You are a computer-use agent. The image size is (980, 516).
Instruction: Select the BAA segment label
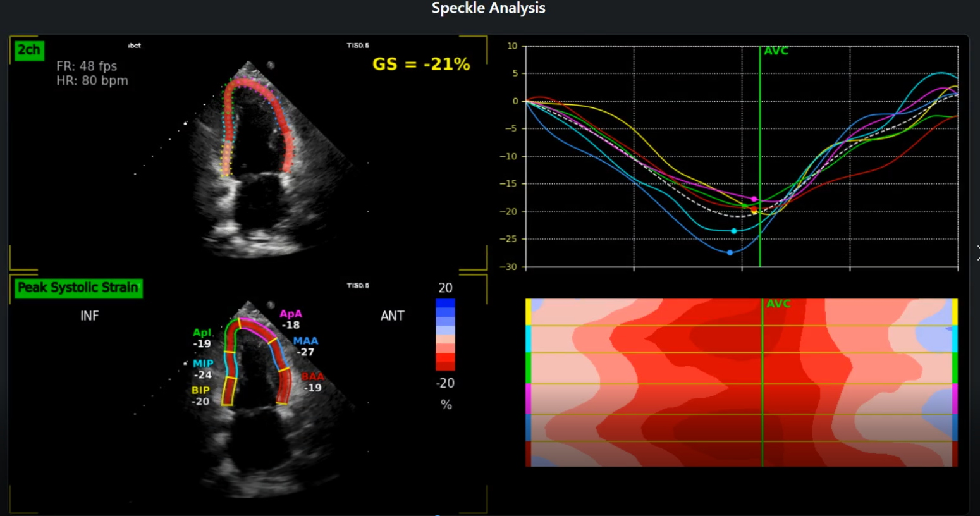[312, 377]
